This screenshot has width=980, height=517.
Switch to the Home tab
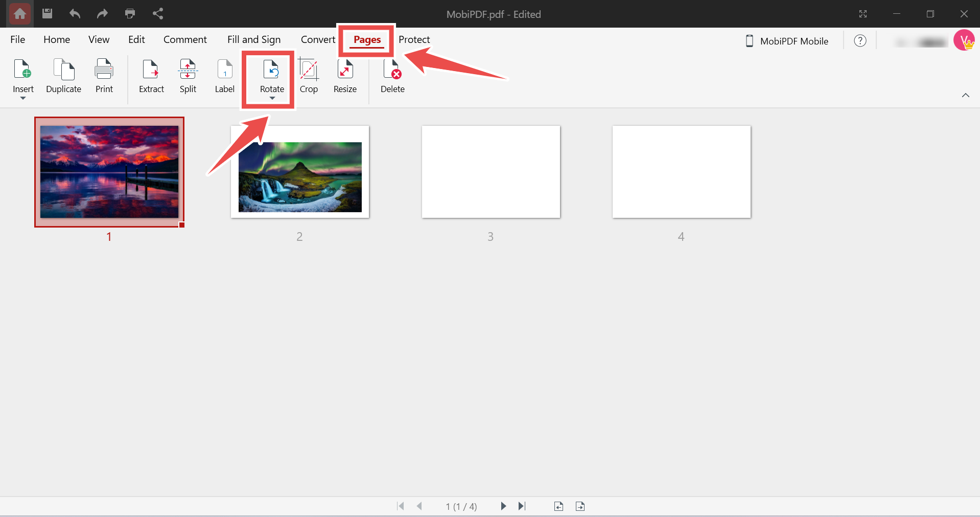[x=57, y=39]
